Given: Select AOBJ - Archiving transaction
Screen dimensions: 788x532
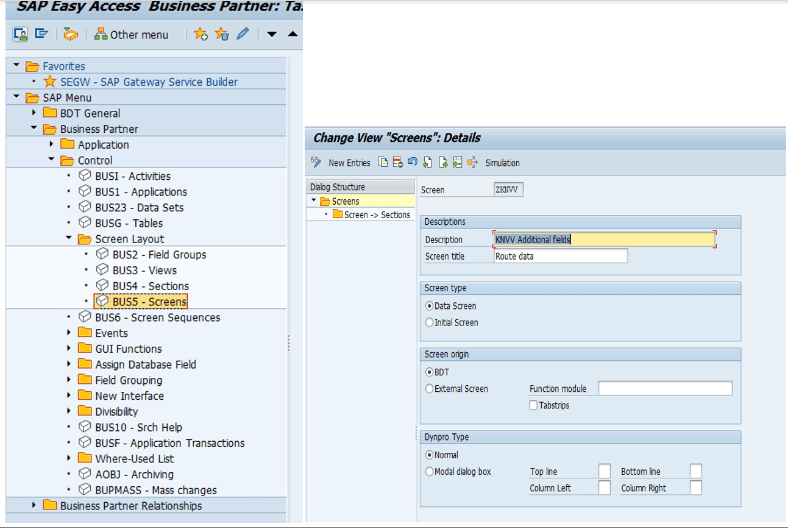Looking at the screenshot, I should 134,474.
